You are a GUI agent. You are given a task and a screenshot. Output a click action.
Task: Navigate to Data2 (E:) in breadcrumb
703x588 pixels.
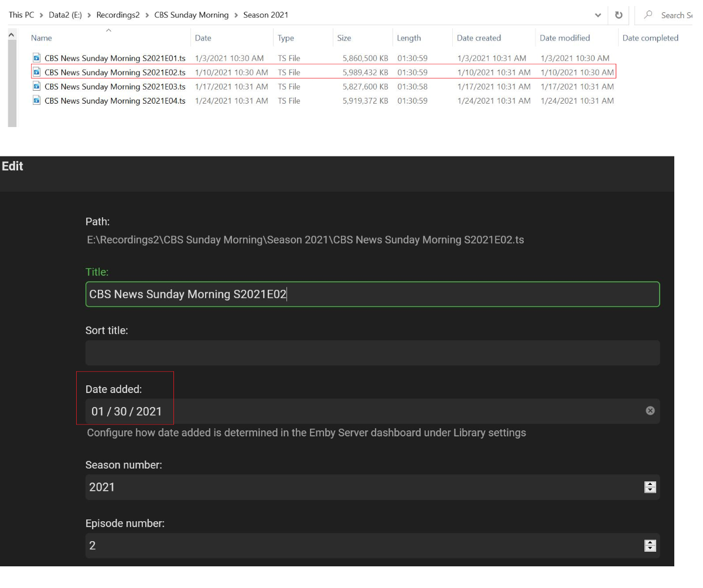coord(65,15)
